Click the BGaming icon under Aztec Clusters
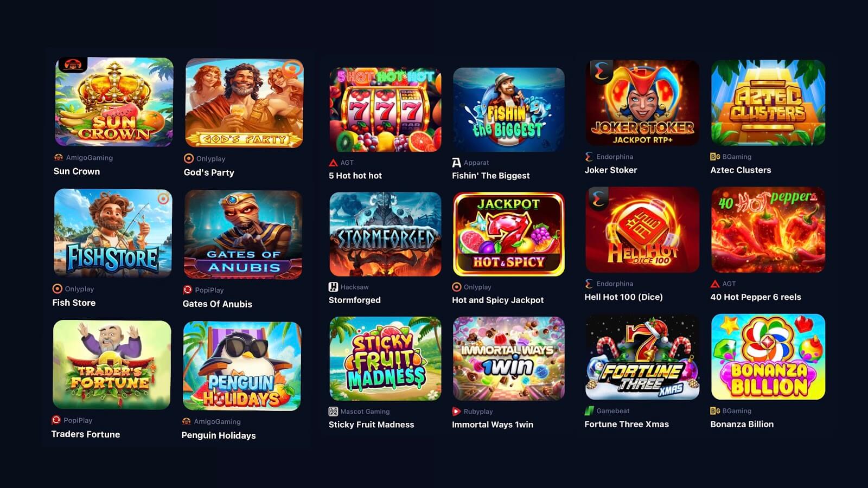Screen dimensions: 868x488 tap(715, 157)
